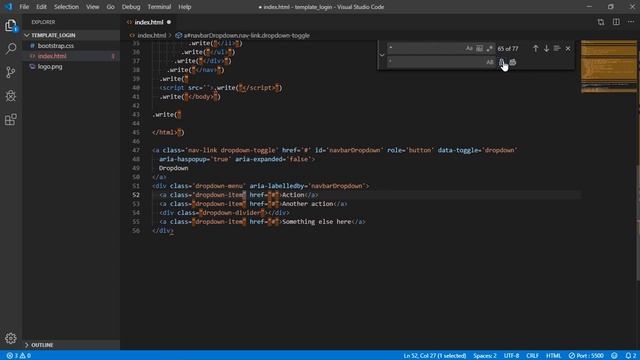Open logo.png in the explorer

pyautogui.click(x=50, y=67)
